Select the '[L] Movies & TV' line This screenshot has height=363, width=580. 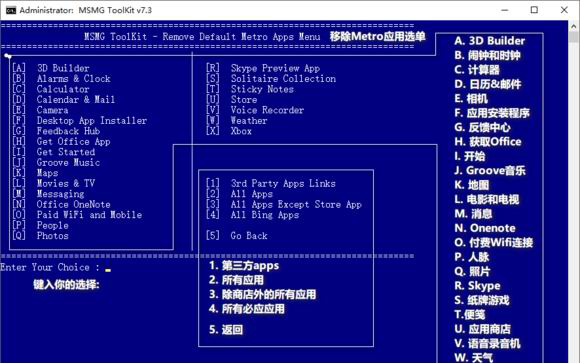[x=54, y=183]
